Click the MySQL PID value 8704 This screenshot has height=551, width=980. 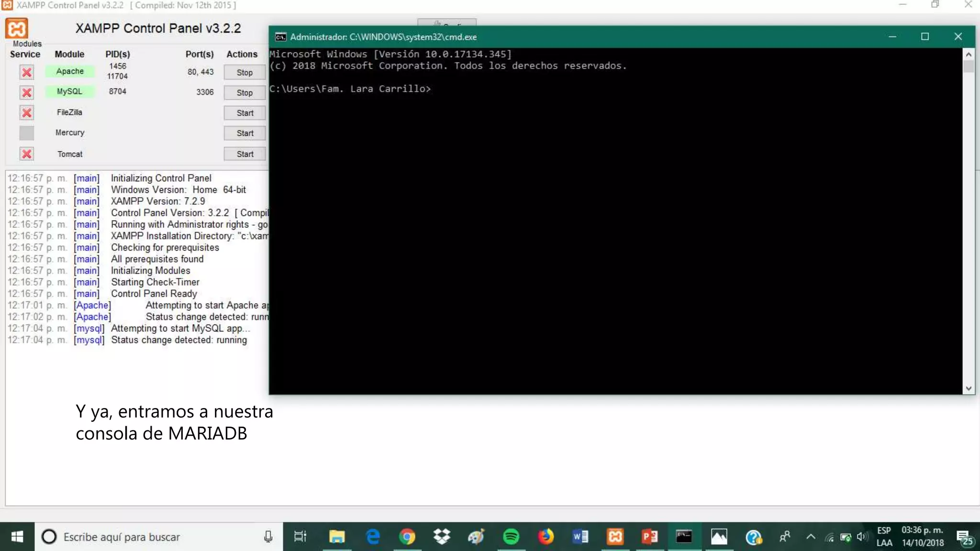coord(118,91)
